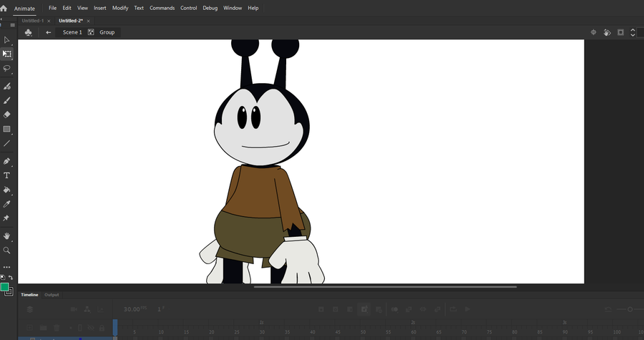Image resolution: width=644 pixels, height=340 pixels.
Task: Select the Rectangle shape tool
Action: 6,130
